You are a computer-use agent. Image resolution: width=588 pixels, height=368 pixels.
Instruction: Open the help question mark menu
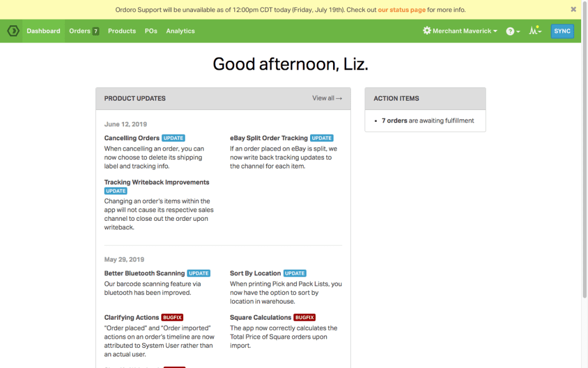click(510, 31)
